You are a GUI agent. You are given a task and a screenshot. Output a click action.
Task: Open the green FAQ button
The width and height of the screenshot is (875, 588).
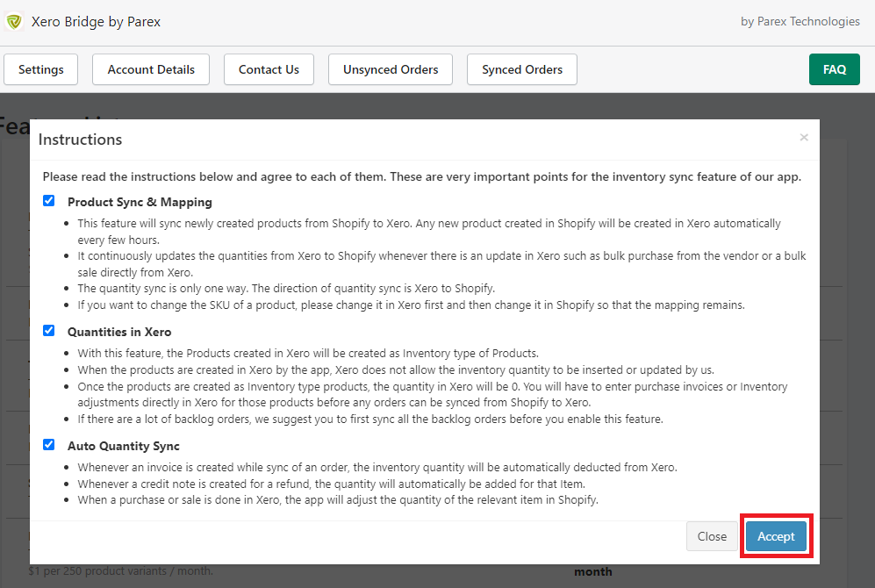point(834,69)
